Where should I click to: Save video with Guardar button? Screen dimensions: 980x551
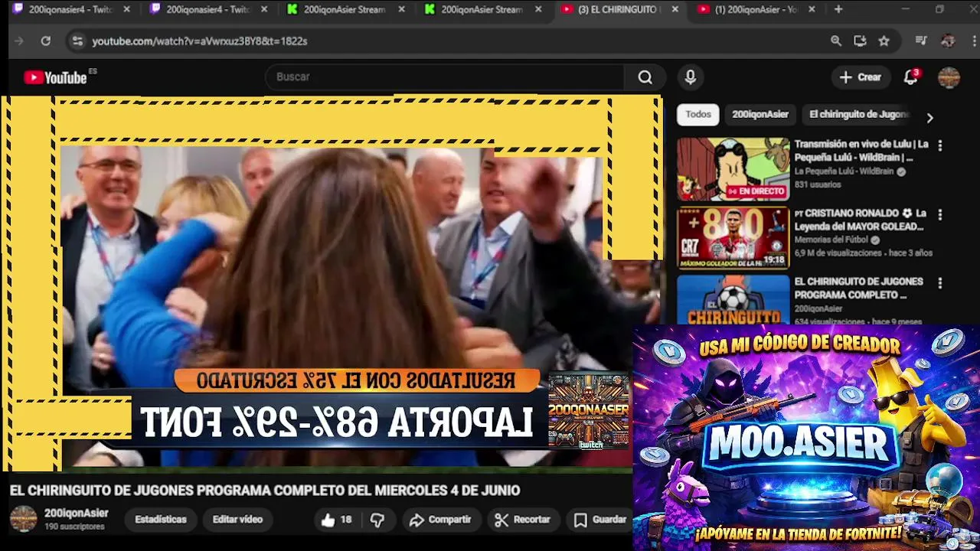click(601, 520)
